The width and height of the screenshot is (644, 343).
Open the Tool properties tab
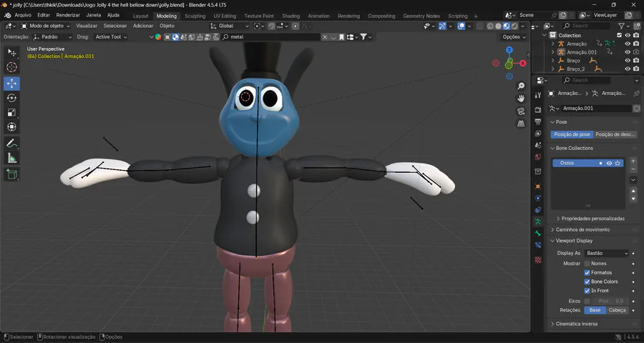tap(538, 95)
